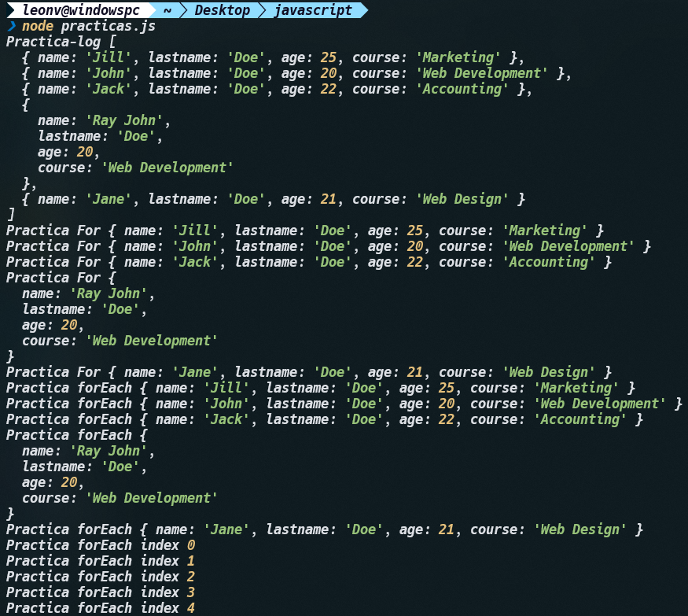688x616 pixels.
Task: Click the 4 in Practica forEach index 4
Action: tap(191, 608)
